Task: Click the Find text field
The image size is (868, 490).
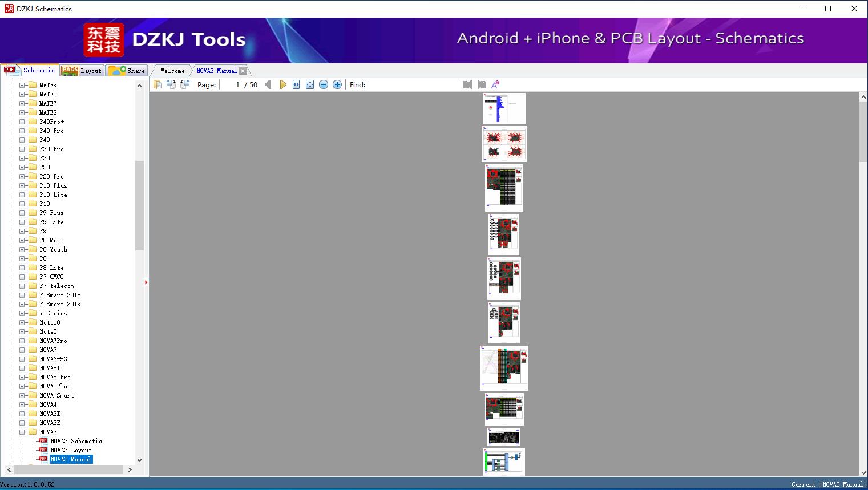Action: tap(414, 84)
